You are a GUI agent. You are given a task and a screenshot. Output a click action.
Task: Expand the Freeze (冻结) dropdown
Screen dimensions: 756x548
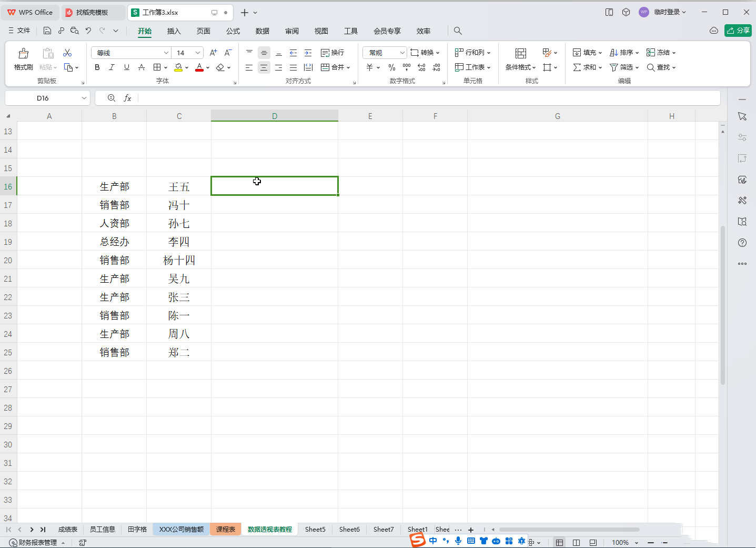(674, 53)
